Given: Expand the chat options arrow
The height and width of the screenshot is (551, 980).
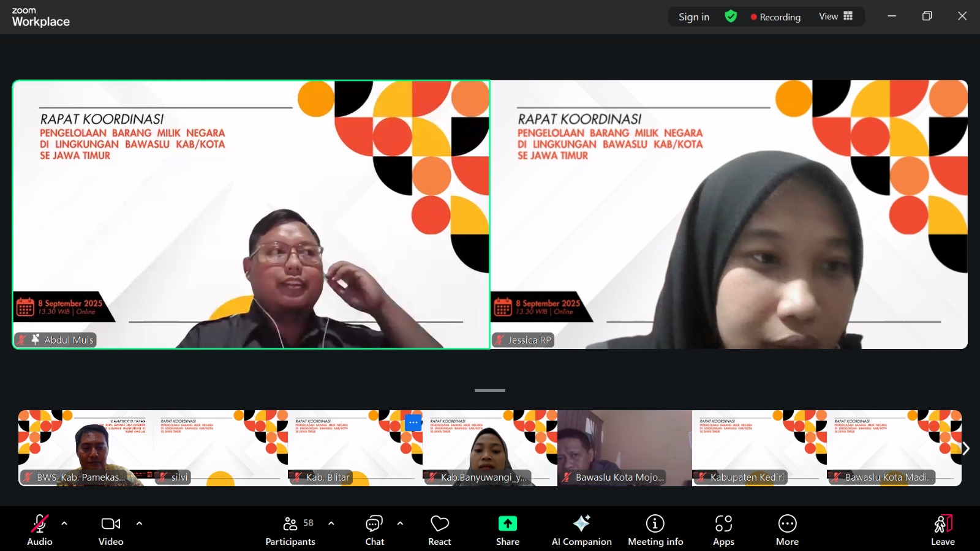Looking at the screenshot, I should pyautogui.click(x=400, y=523).
